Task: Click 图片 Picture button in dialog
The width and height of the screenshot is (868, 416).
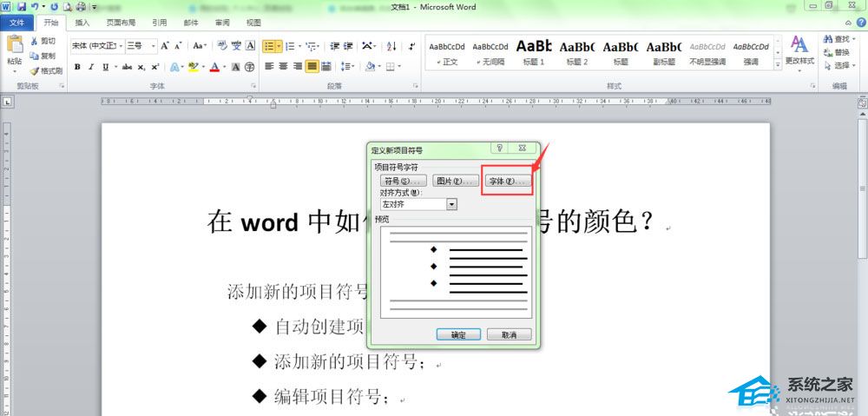Action: (x=456, y=182)
